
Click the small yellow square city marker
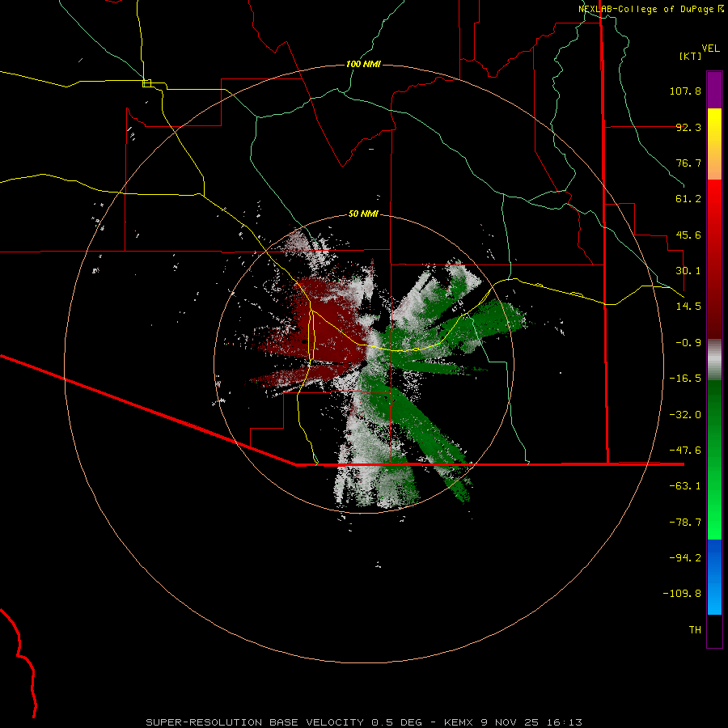tap(146, 83)
